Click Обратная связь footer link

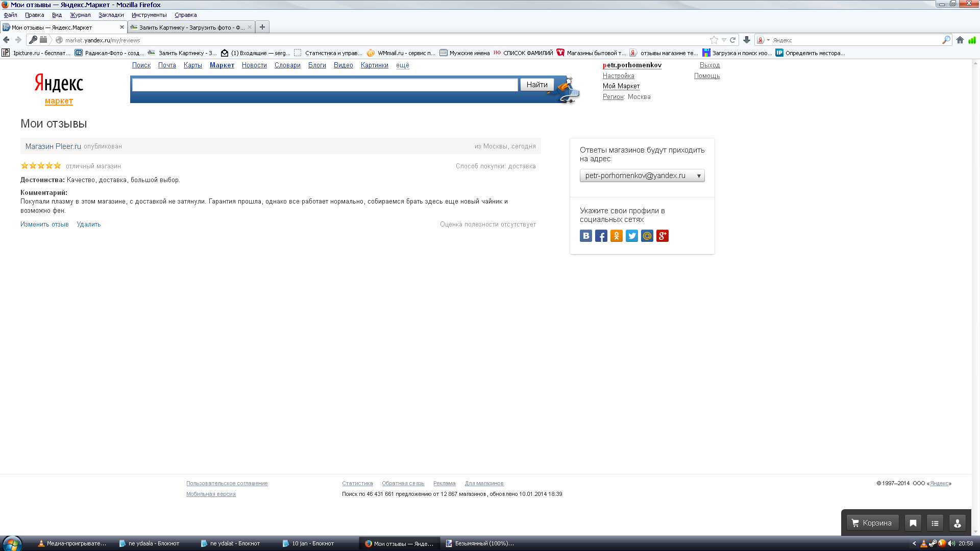pyautogui.click(x=403, y=484)
